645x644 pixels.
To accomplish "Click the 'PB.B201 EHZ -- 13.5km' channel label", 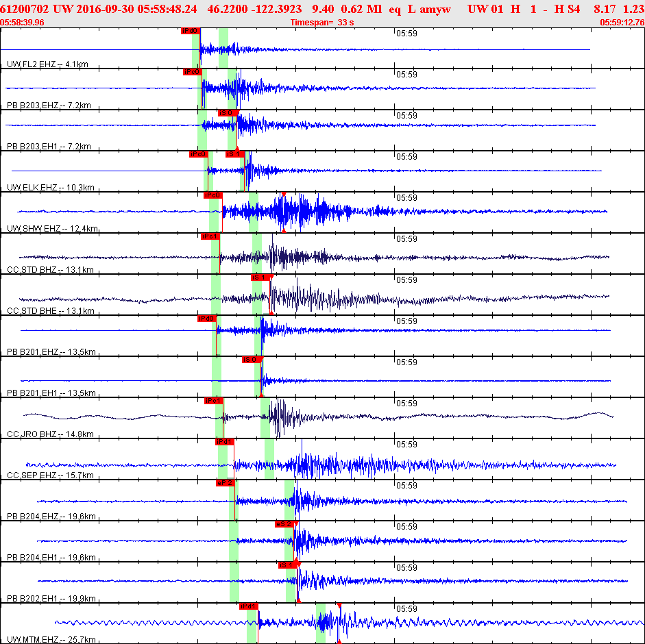I will point(51,352).
